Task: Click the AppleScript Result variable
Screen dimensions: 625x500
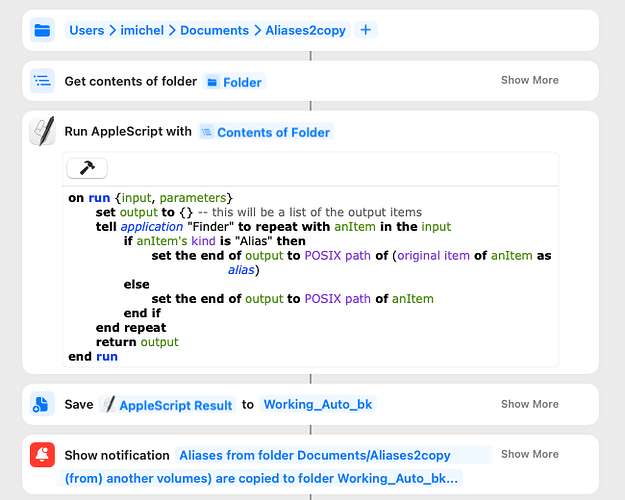Action: [x=167, y=405]
